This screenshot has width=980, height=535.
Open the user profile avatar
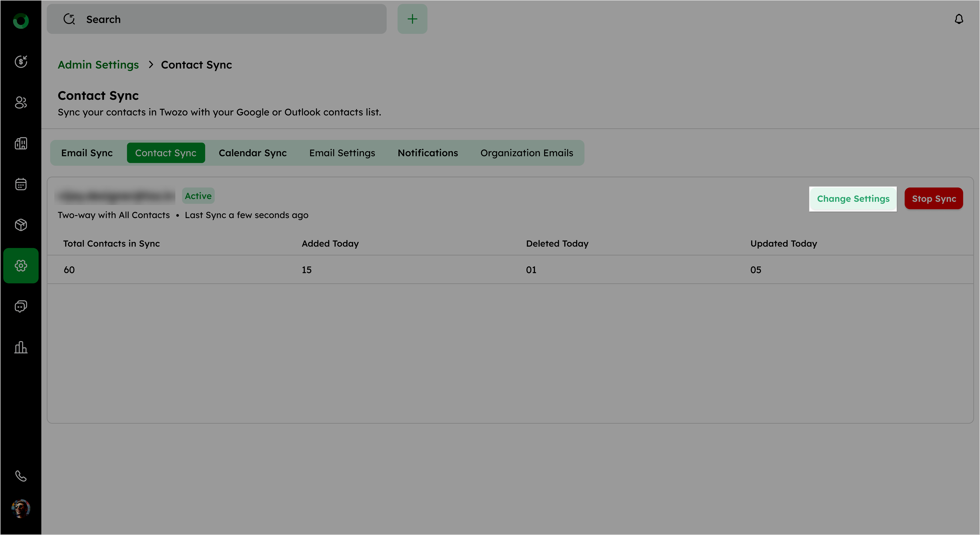(x=21, y=508)
